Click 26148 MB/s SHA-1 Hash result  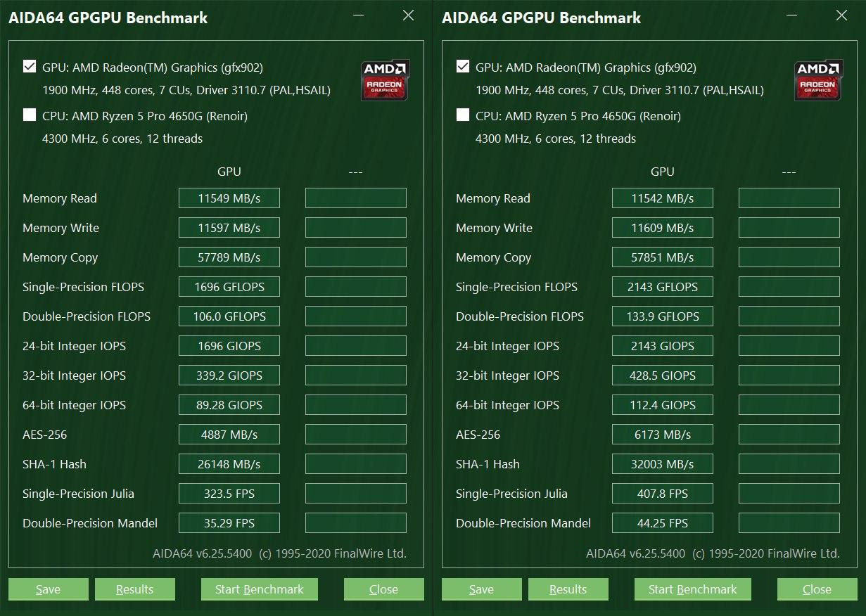pos(229,464)
